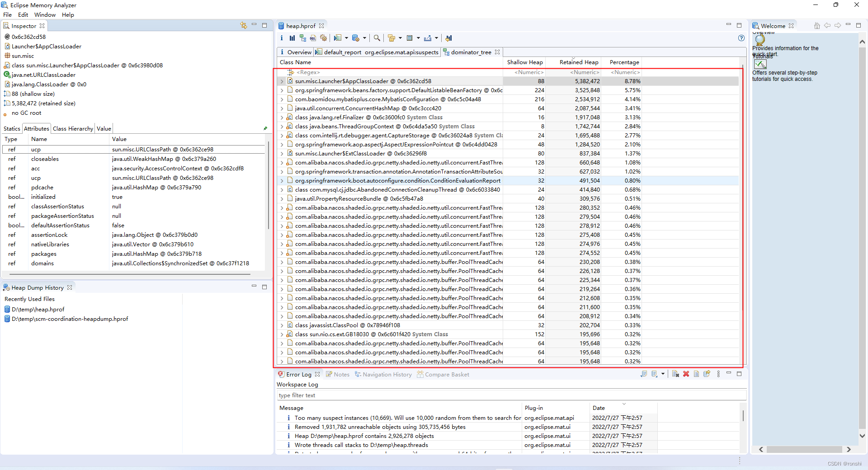Run expert system test reports icon
Viewport: 868px width, 470px height.
coord(337,38)
